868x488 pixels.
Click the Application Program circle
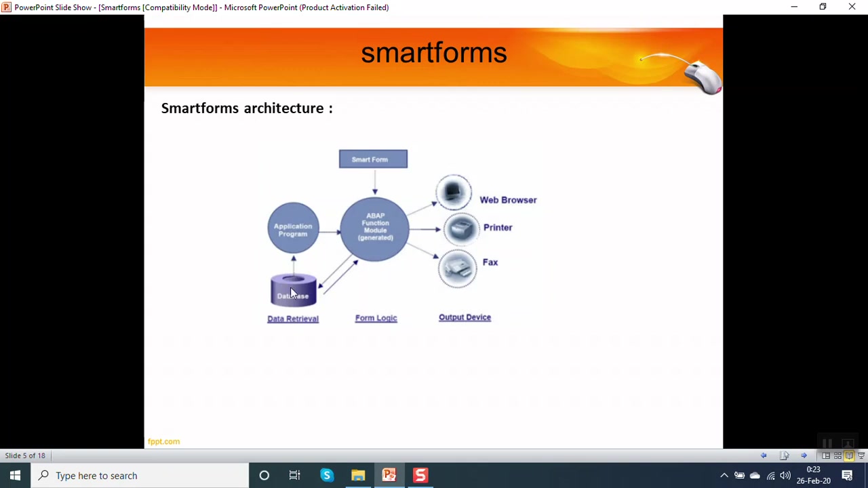pos(293,228)
